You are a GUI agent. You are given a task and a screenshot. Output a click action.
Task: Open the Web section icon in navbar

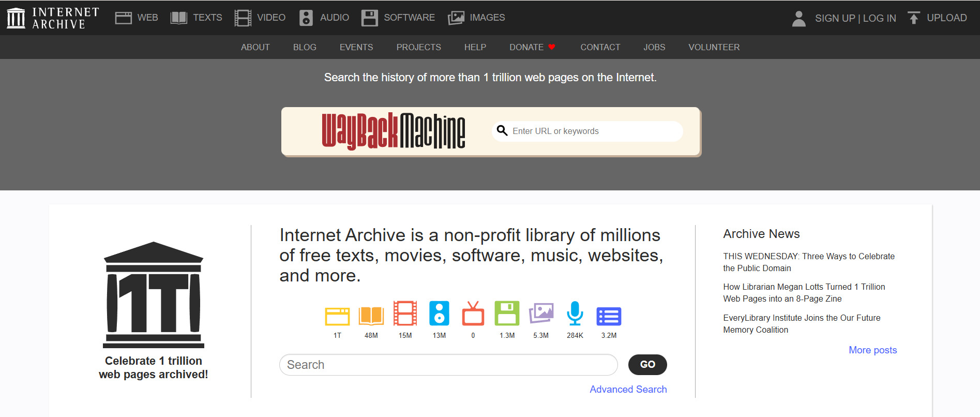[x=123, y=18]
